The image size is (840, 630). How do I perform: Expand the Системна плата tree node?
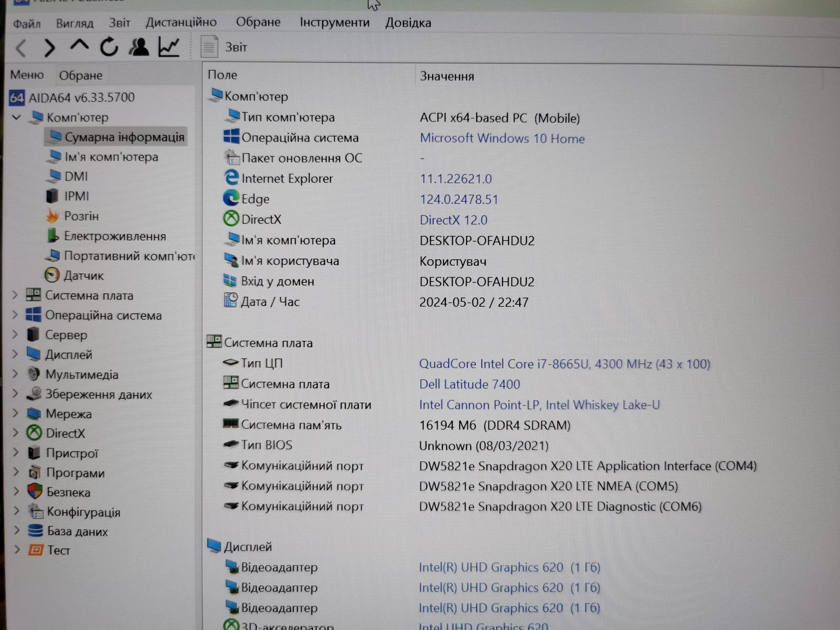(x=15, y=295)
